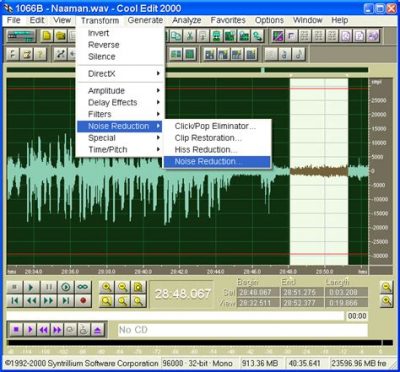Select Click/Pop Eliminator from the submenu
The width and height of the screenshot is (400, 372).
point(217,126)
